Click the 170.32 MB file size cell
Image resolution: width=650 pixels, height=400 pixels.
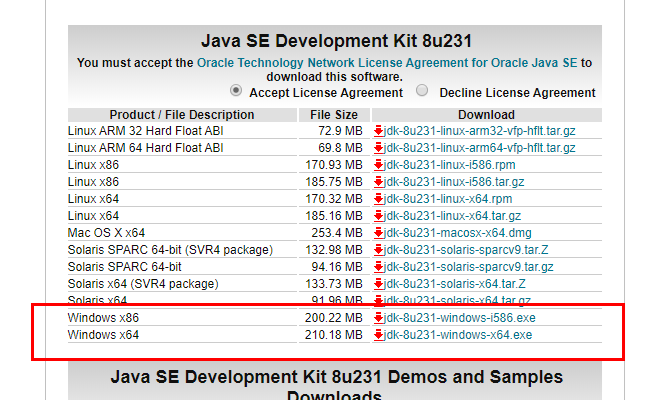point(334,199)
